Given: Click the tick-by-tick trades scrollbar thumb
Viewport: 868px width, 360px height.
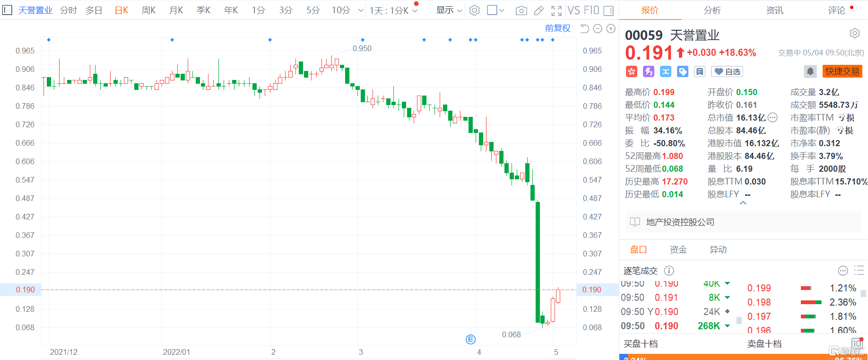Looking at the screenshot, I should [739, 320].
